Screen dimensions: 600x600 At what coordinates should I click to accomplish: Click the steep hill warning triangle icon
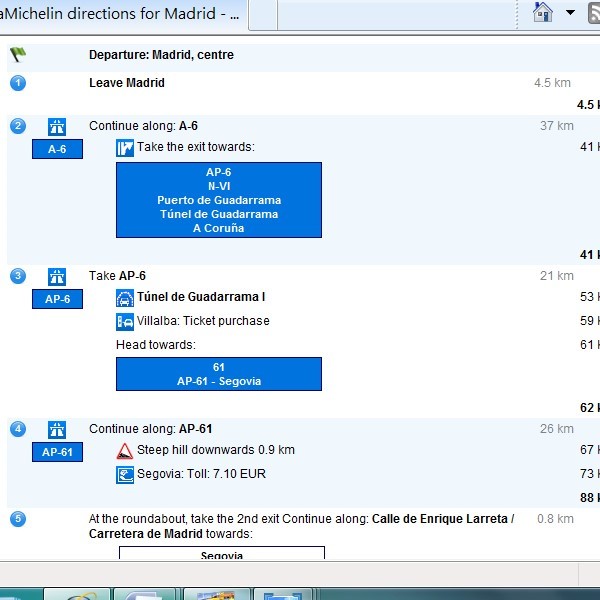[125, 451]
